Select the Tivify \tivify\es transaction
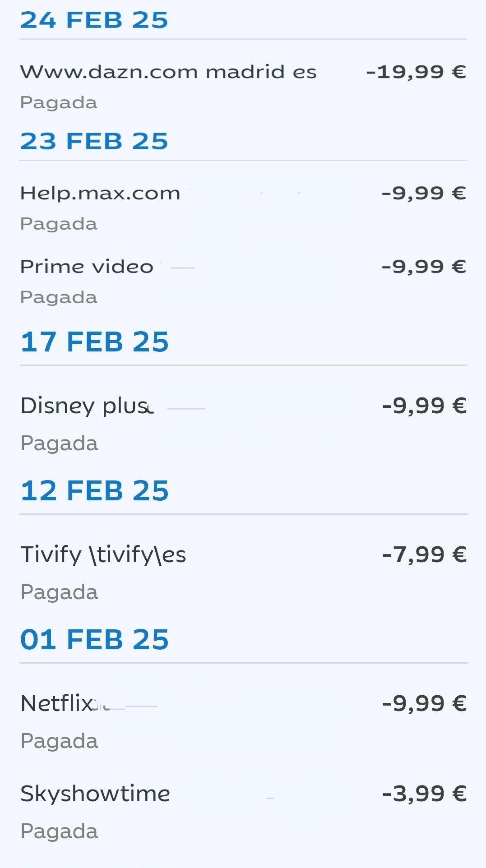Screen dimensions: 486x868 coord(103,555)
